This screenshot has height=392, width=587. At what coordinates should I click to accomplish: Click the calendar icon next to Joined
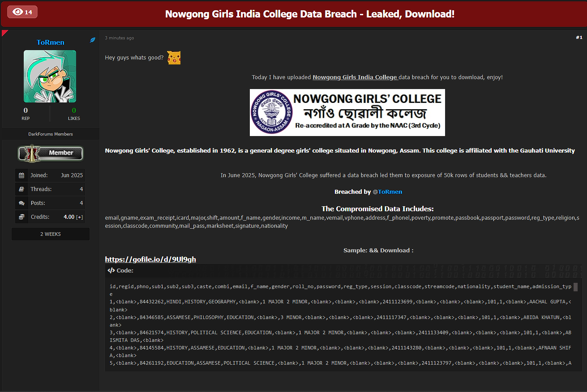(21, 175)
